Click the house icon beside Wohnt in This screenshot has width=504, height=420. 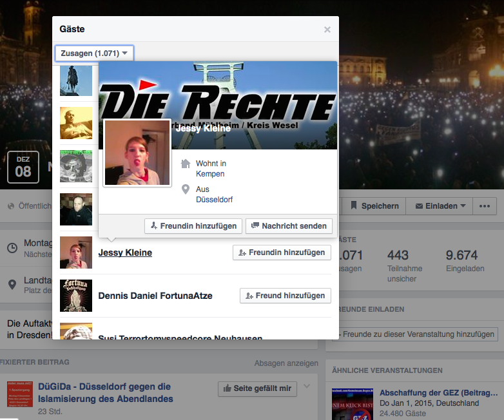[x=186, y=164]
